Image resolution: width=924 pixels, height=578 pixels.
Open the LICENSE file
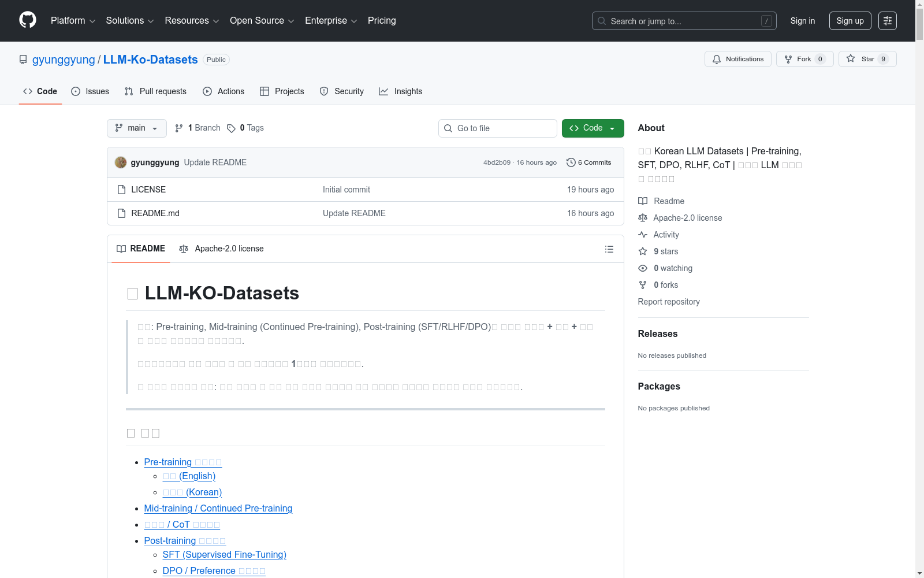click(148, 190)
